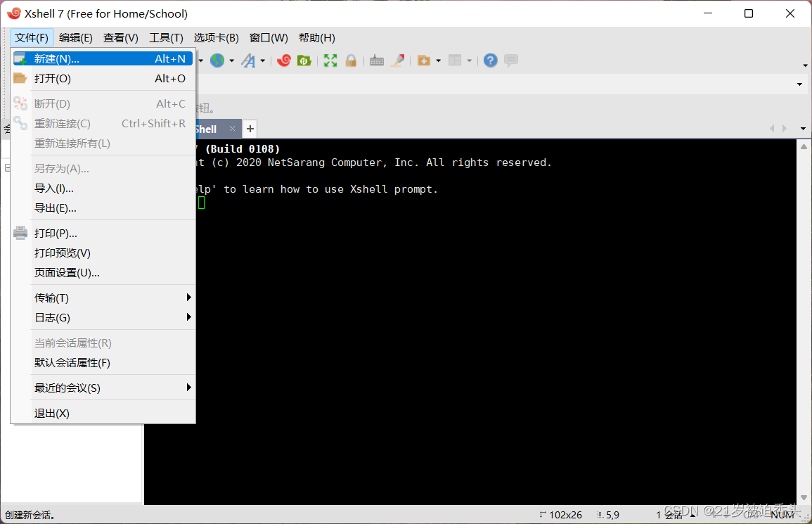The height and width of the screenshot is (524, 812).
Task: Click the highlight marker pen icon
Action: pyautogui.click(x=398, y=60)
